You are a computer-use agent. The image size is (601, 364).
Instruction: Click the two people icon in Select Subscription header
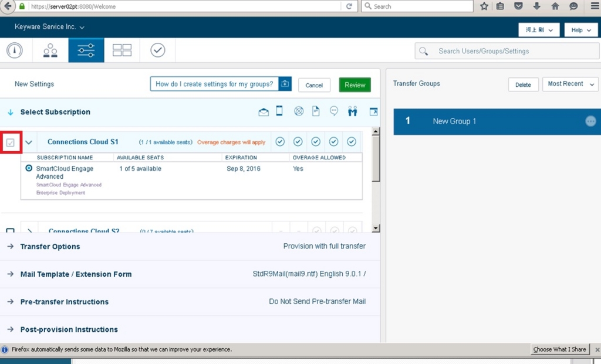coord(352,111)
